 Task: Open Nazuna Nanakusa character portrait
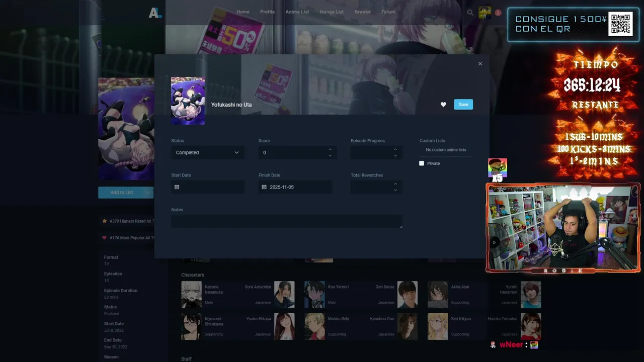tap(191, 295)
